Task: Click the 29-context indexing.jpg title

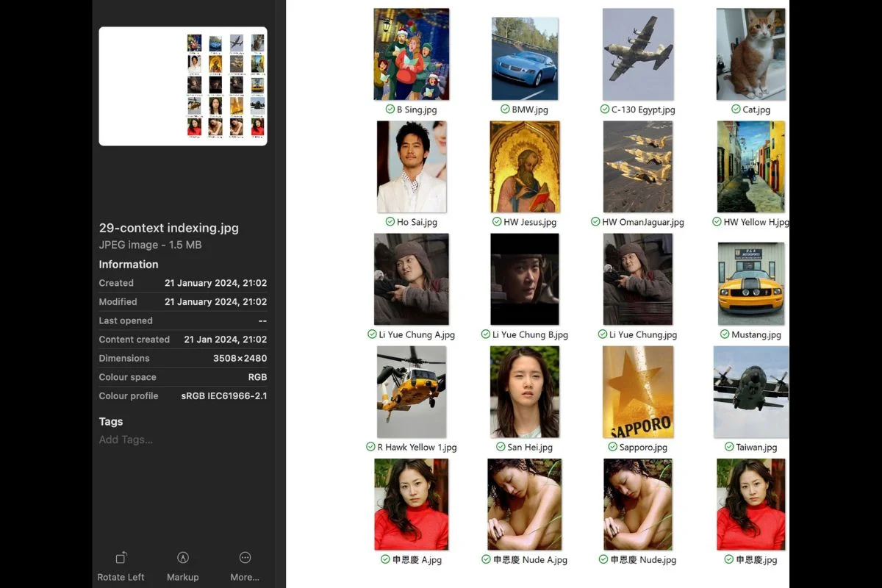Action: (x=169, y=228)
